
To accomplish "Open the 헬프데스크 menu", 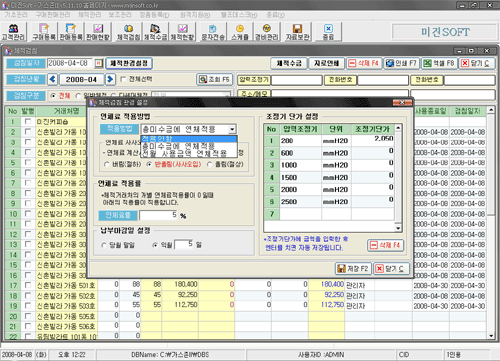I will point(239,15).
